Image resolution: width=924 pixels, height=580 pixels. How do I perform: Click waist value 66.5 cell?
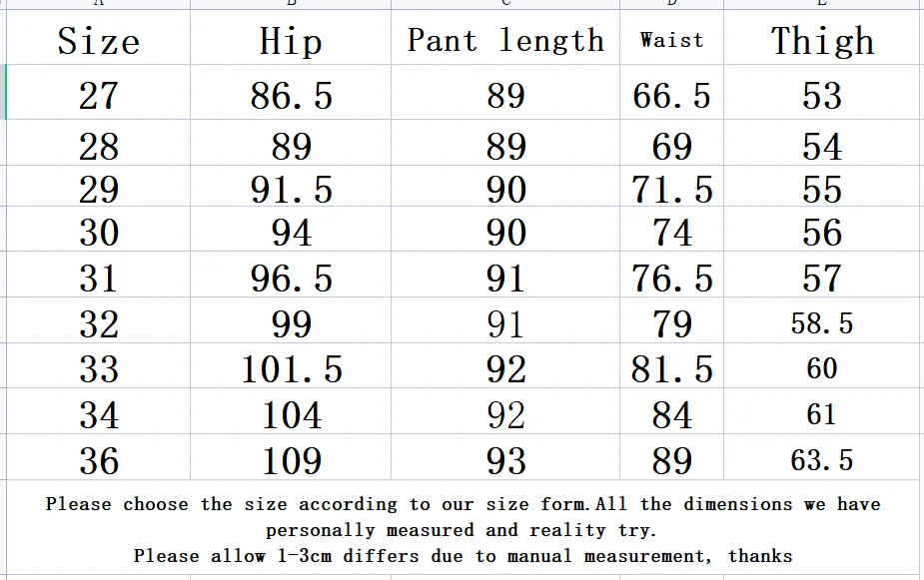[671, 96]
